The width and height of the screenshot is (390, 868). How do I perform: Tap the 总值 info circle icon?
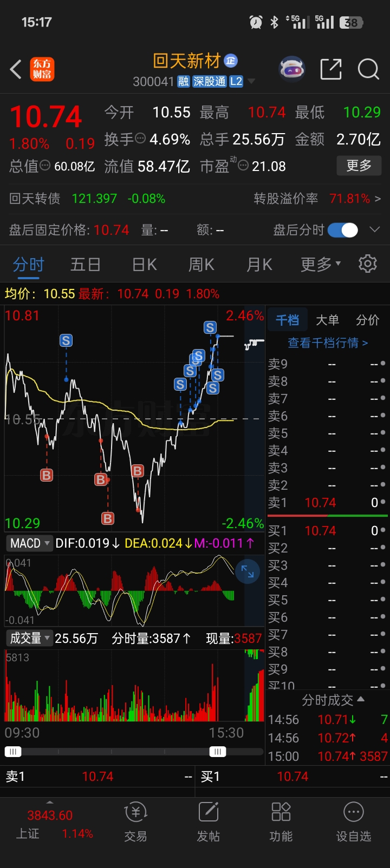click(x=45, y=166)
